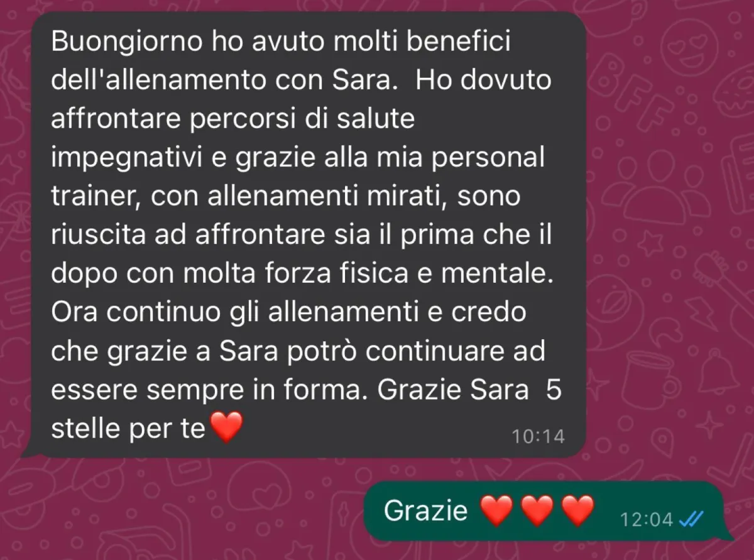Click the middle heart in the green bubble
This screenshot has width=754, height=560.
[537, 510]
